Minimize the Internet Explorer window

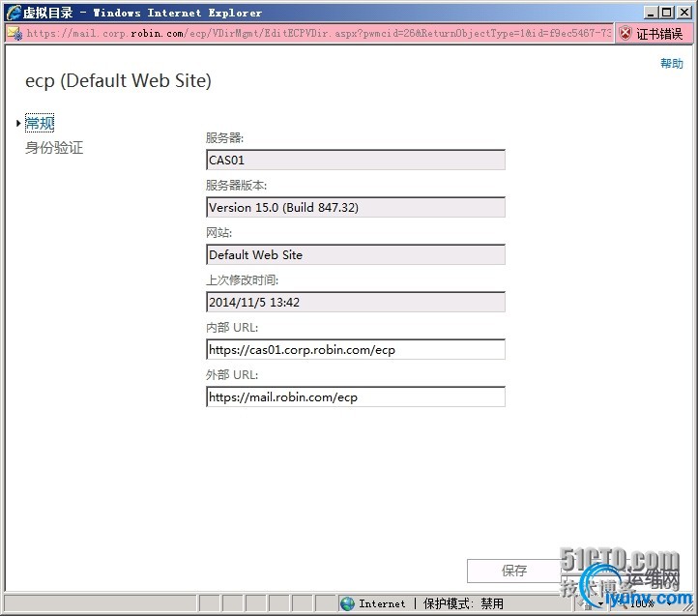(x=651, y=13)
